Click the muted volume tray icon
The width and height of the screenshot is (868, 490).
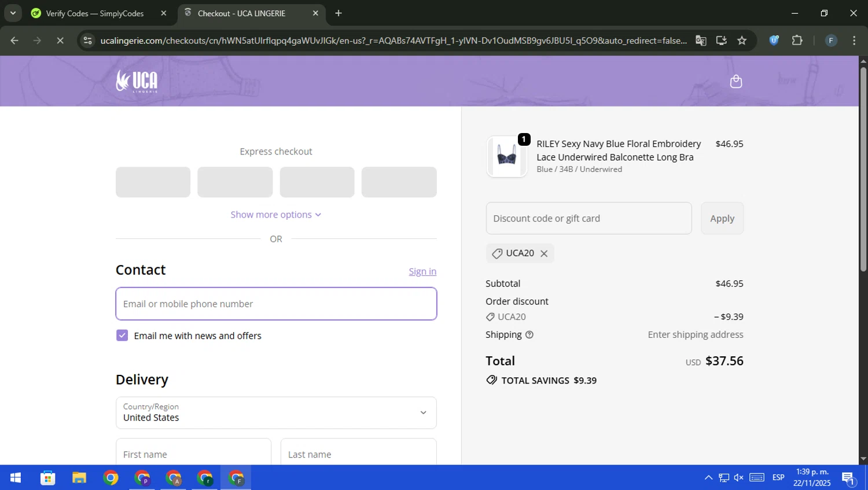(739, 478)
